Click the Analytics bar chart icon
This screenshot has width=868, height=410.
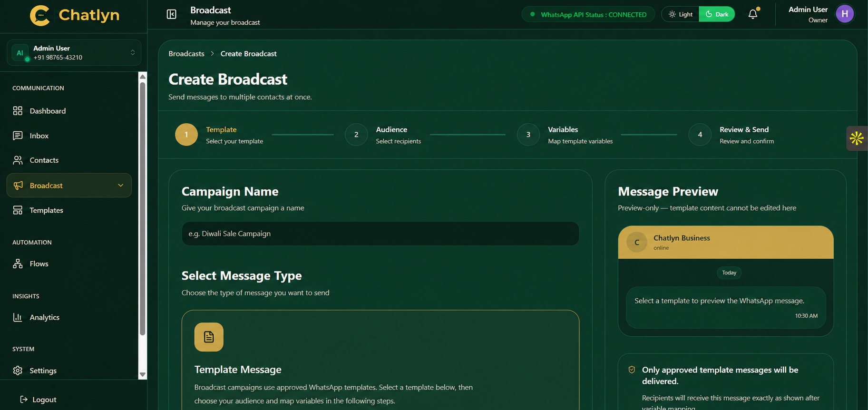click(x=18, y=317)
